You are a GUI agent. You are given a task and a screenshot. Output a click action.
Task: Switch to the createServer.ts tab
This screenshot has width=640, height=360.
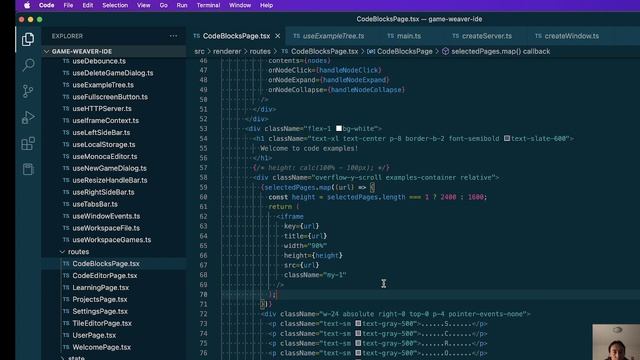487,36
